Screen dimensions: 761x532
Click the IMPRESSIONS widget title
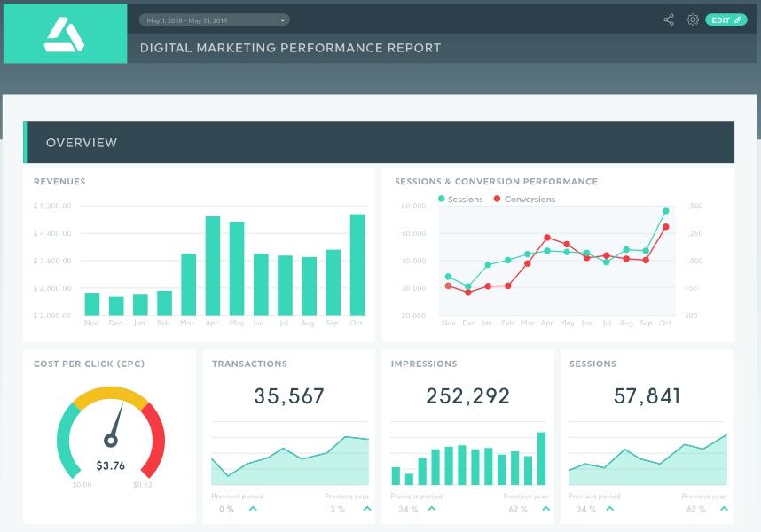(x=424, y=364)
